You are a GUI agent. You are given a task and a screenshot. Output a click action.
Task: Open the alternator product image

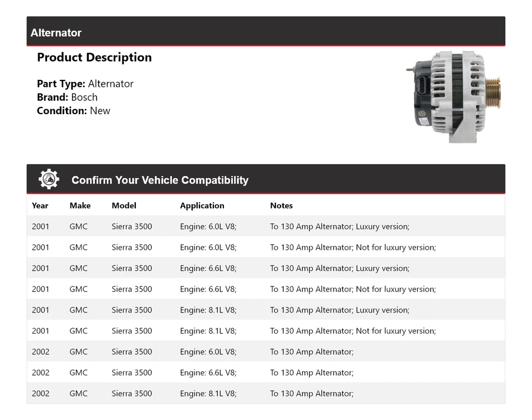click(454, 97)
